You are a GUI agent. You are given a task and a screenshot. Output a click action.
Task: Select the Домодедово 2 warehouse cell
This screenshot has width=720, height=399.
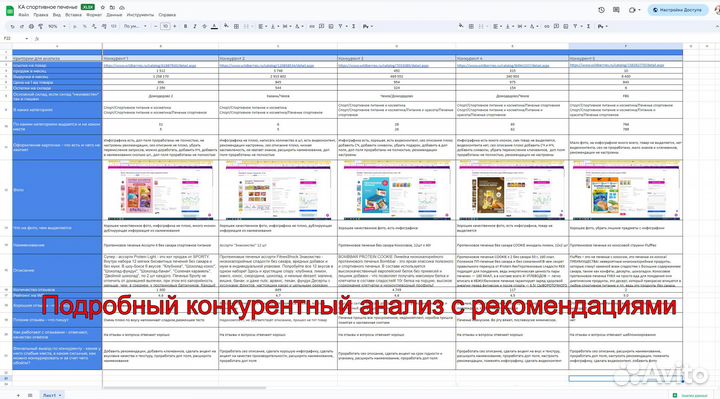point(160,96)
